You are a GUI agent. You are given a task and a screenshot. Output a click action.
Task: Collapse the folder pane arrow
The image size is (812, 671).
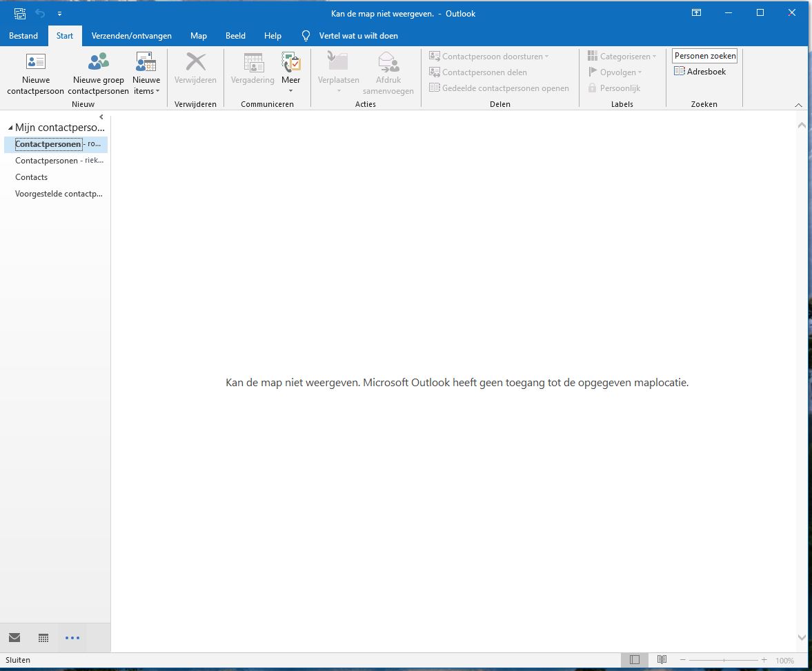click(101, 117)
